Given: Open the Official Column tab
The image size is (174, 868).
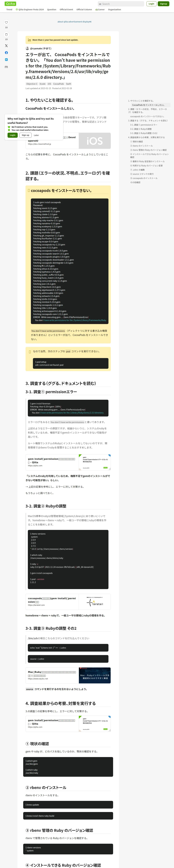Looking at the screenshot, I should (84, 9).
